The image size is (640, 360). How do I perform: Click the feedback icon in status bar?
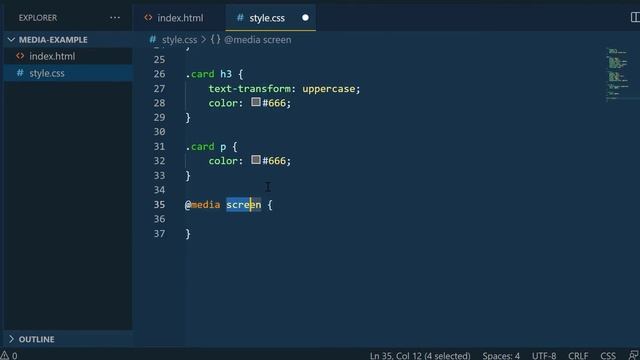click(x=634, y=355)
